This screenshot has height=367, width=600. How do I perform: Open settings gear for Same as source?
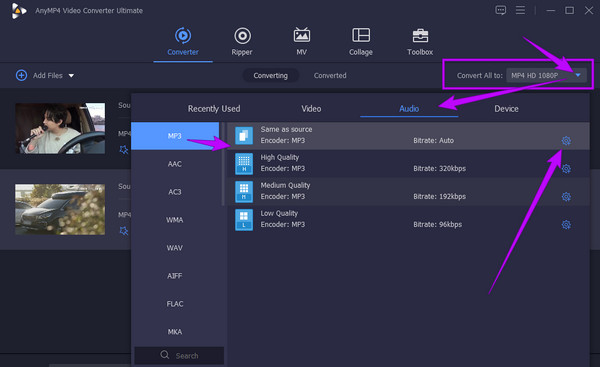(x=566, y=141)
